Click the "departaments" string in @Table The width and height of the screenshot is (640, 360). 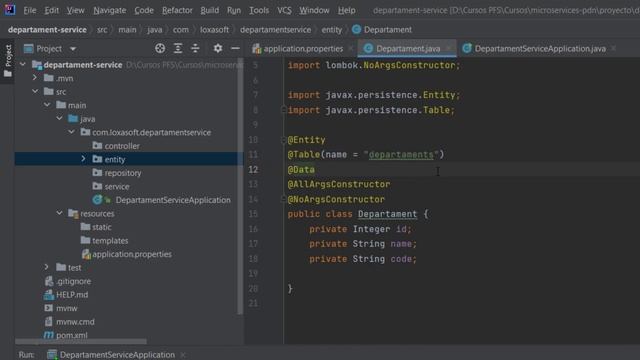pos(401,154)
